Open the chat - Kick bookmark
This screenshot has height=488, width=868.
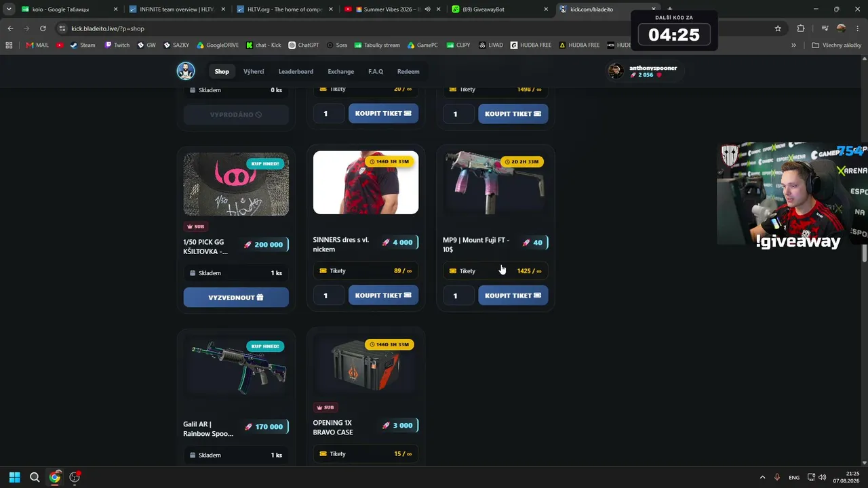tap(264, 45)
